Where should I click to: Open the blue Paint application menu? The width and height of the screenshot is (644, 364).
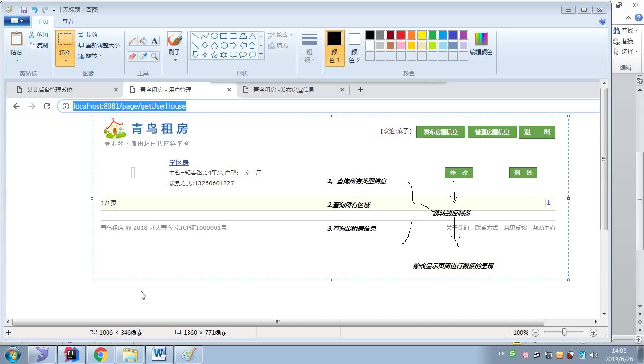click(x=16, y=21)
